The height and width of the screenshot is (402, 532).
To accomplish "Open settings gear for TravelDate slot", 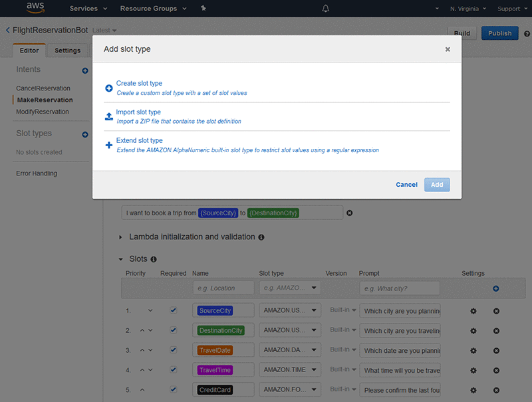I will point(473,350).
